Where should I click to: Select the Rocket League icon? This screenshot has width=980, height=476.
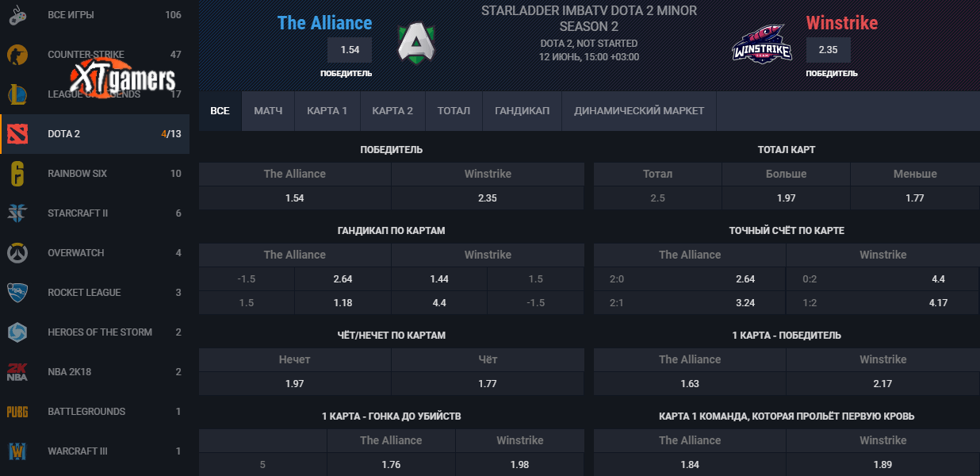[x=17, y=293]
